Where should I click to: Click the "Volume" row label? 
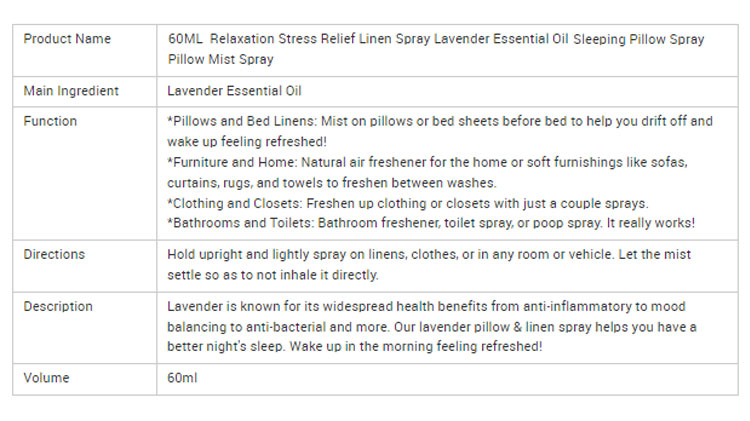[46, 379]
